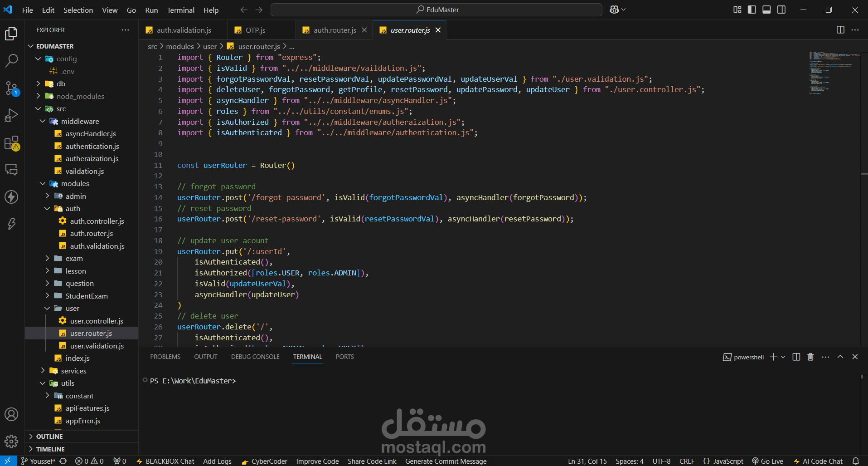The height and width of the screenshot is (466, 868).
Task: Open the Run and Debug view
Action: point(11,115)
